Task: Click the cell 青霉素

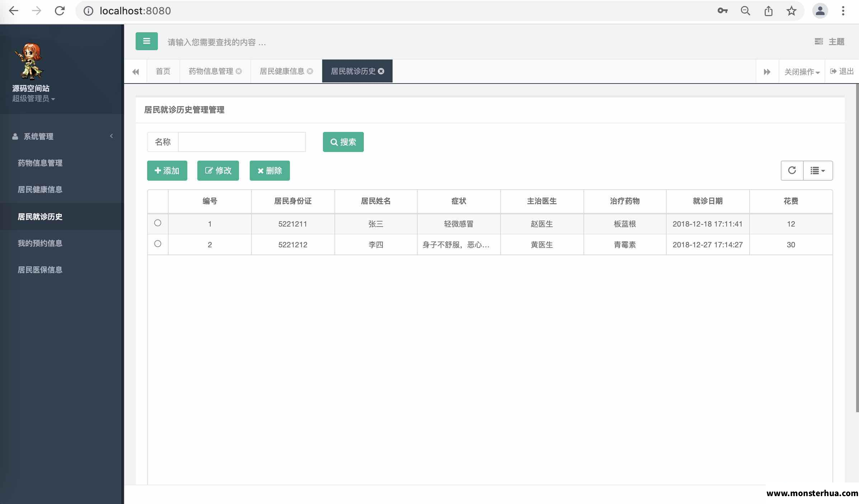Action: (625, 245)
